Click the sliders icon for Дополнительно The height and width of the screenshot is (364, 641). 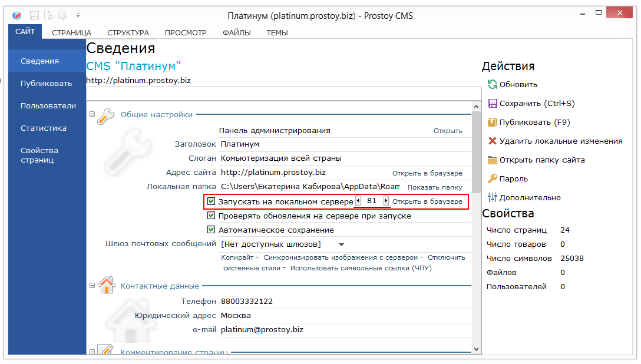point(492,197)
